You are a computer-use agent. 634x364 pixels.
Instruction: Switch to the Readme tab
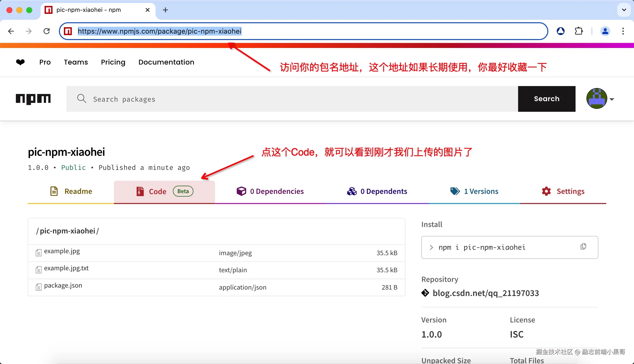point(78,191)
